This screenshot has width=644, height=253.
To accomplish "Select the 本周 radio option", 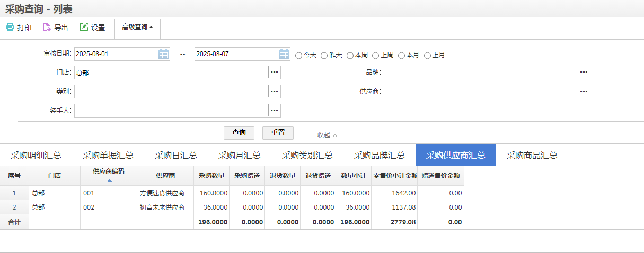I will 350,55.
